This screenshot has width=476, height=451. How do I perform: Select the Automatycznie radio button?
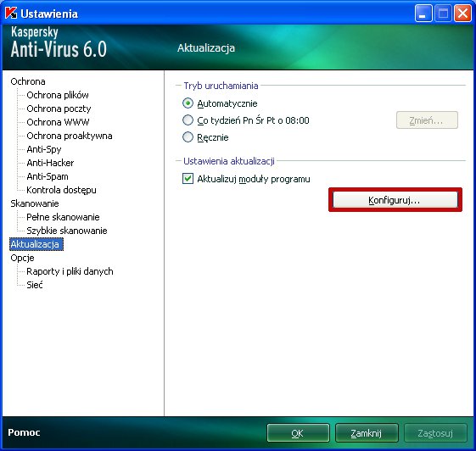coord(188,103)
